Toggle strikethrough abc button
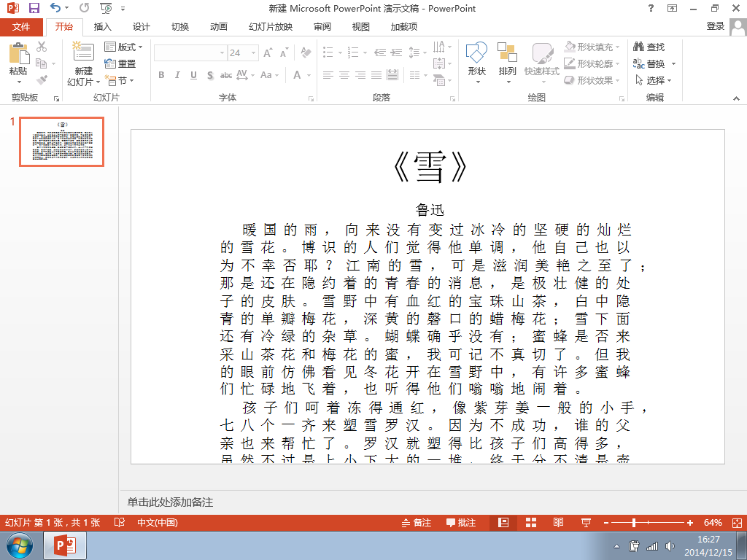This screenshot has width=747, height=560. (x=226, y=75)
